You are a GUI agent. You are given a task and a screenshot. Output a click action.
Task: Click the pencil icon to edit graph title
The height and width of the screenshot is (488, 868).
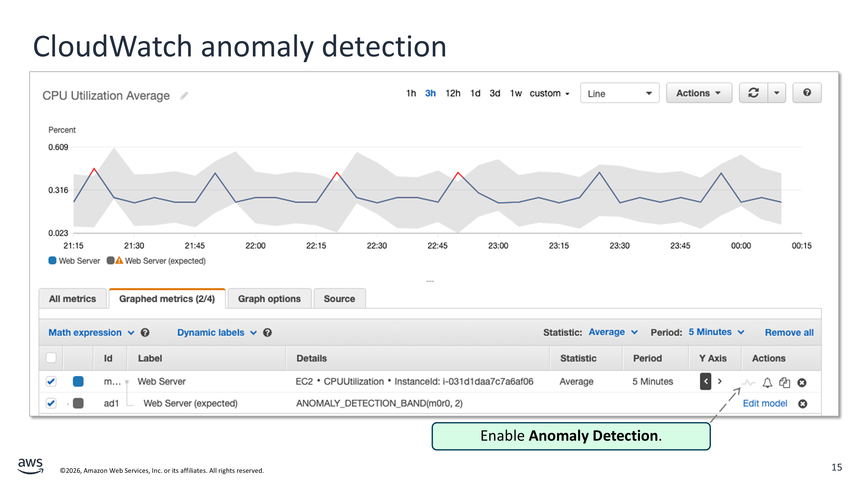coord(184,96)
